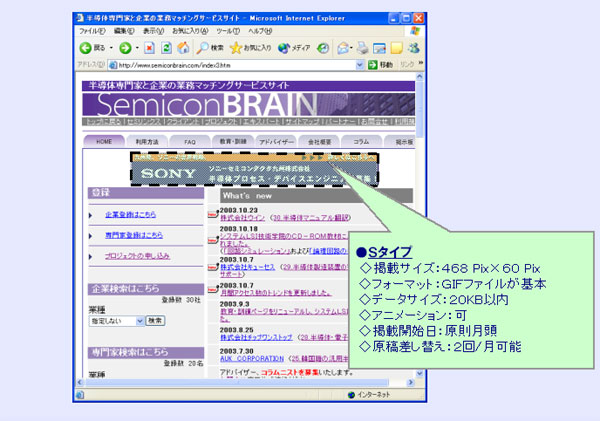Open the Tools menu

click(x=228, y=31)
